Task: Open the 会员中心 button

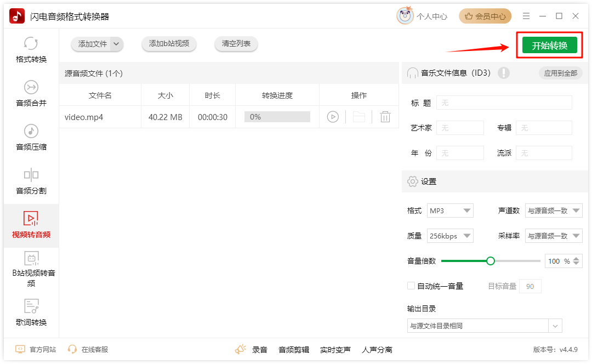Action: [x=485, y=16]
